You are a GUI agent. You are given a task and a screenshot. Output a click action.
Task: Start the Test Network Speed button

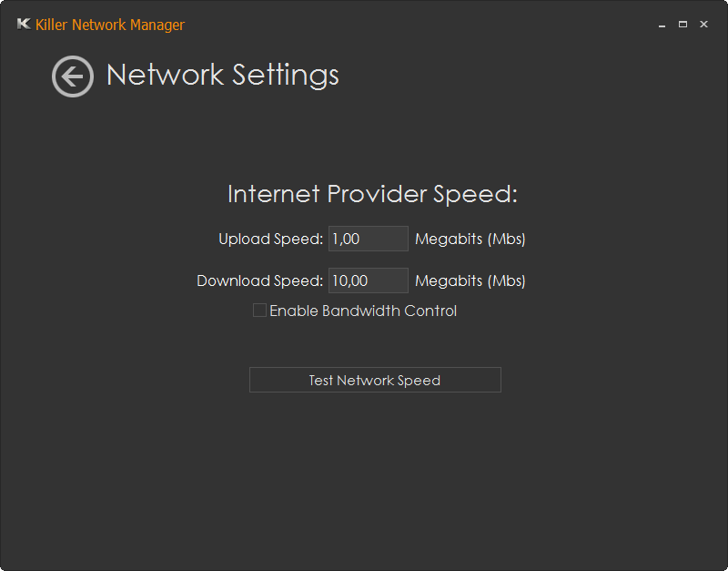375,380
